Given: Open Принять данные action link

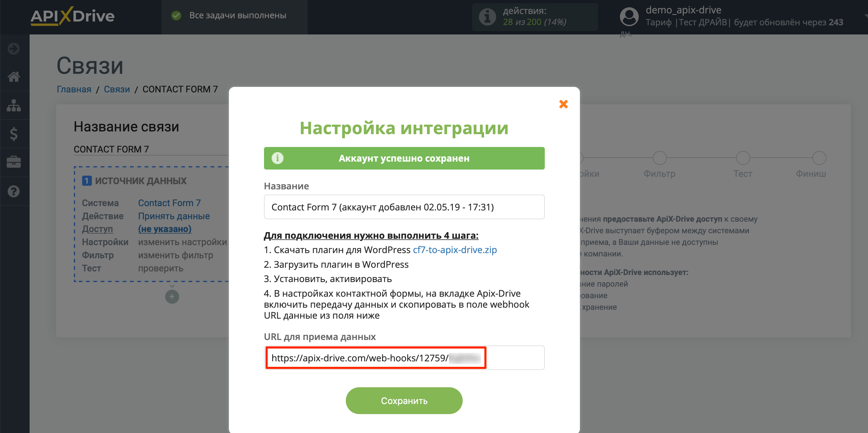Looking at the screenshot, I should (x=174, y=216).
